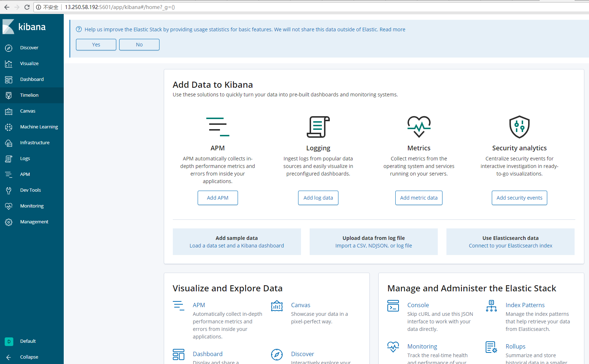Open the APM sidebar icon

tap(9, 174)
